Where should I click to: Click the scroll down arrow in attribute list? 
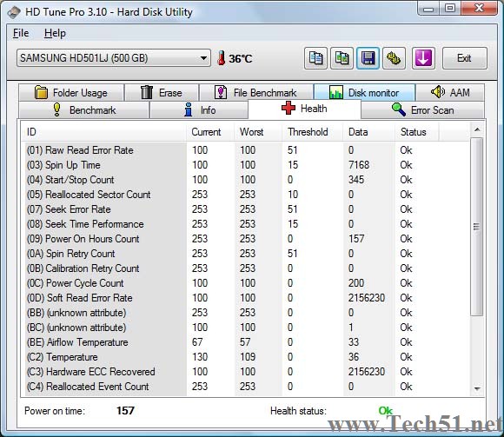click(x=477, y=389)
